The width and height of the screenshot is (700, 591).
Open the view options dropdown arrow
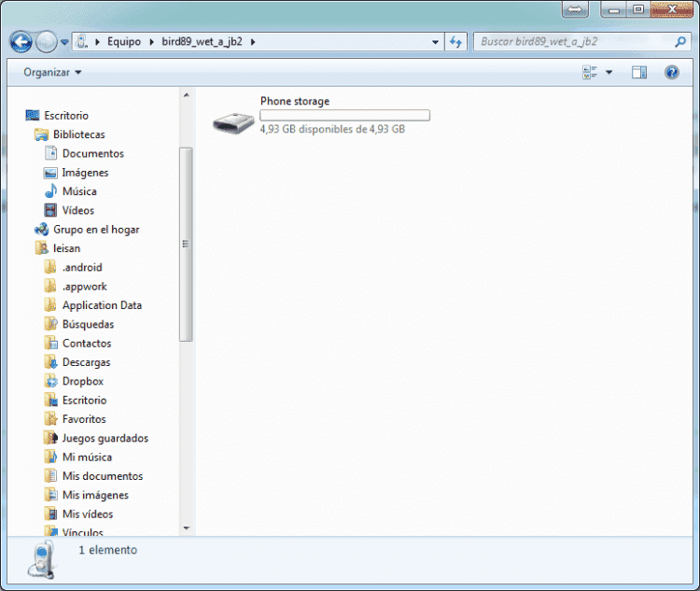tap(609, 73)
